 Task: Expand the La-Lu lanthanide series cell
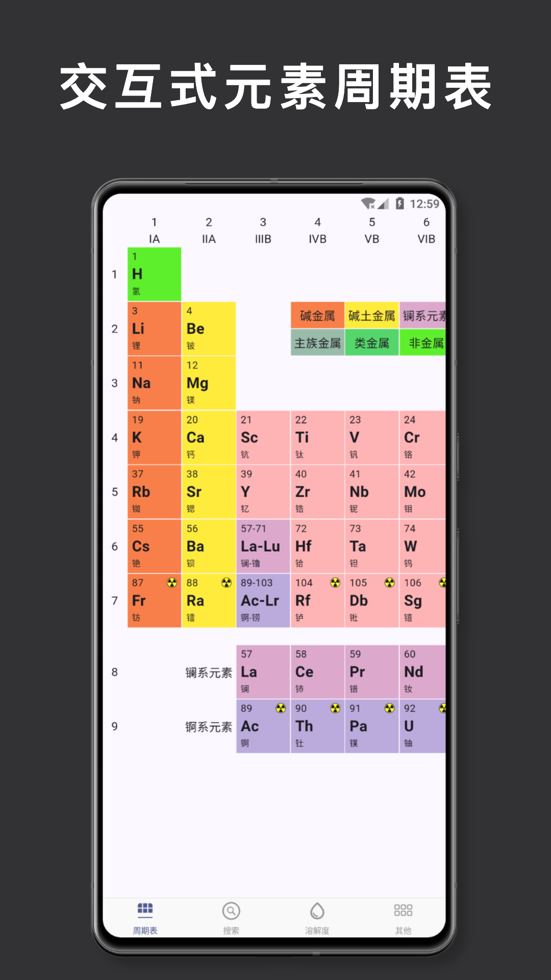(263, 546)
